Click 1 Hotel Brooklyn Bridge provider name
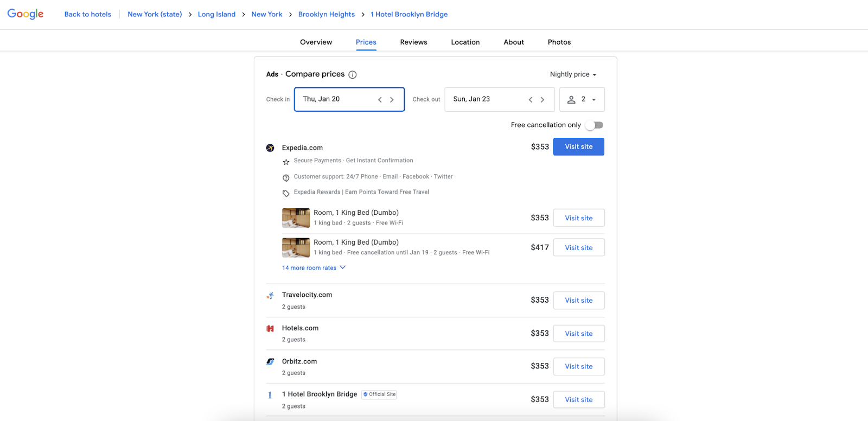 coord(320,394)
